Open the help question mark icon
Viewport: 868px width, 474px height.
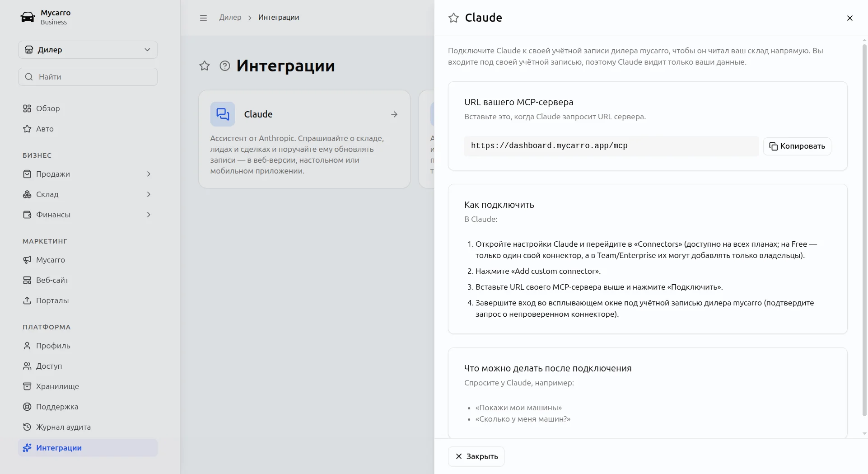(x=225, y=66)
